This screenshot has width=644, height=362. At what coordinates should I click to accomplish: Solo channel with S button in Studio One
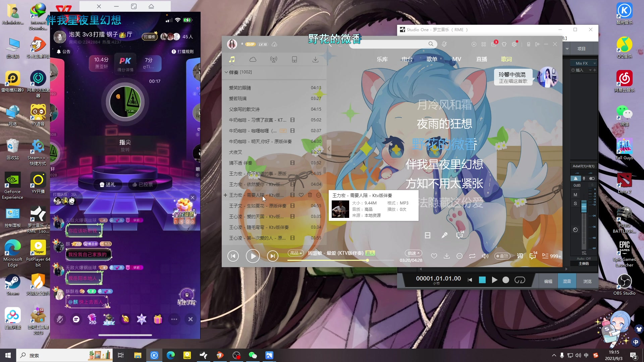click(576, 203)
